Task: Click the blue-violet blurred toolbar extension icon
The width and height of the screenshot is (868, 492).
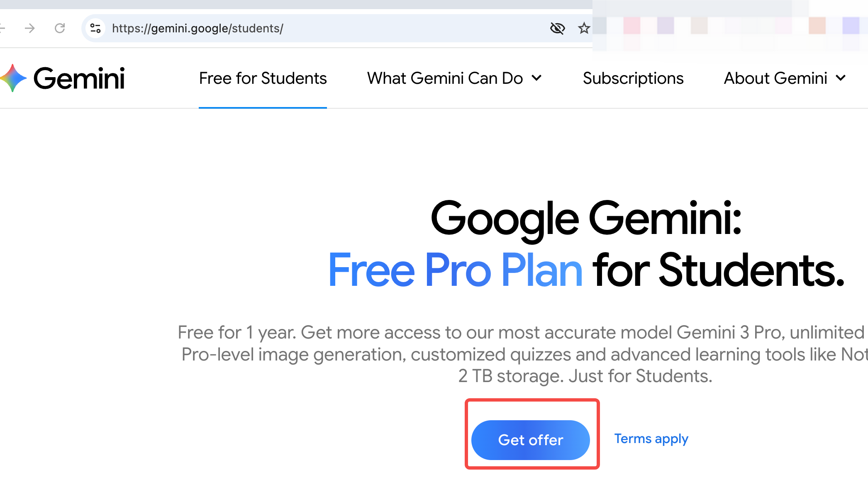Action: tap(851, 26)
